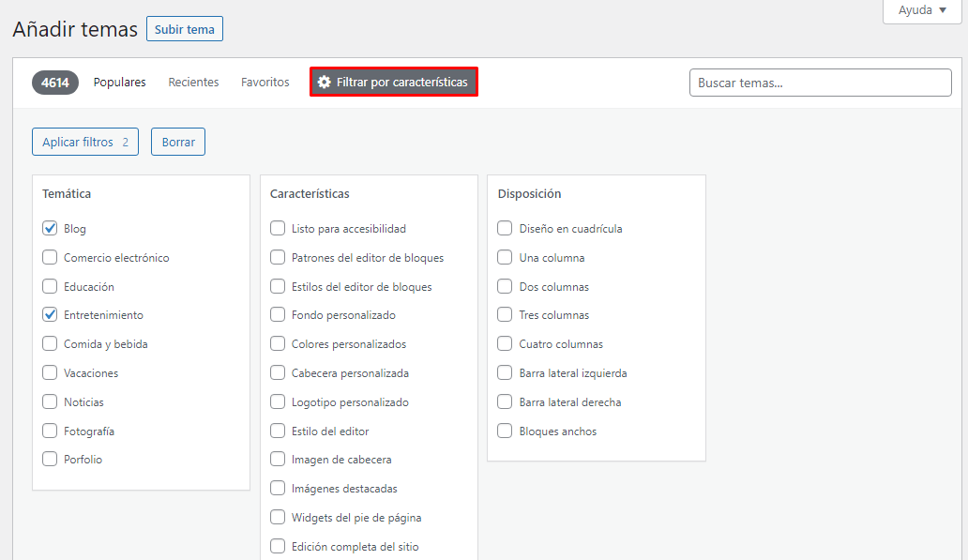The width and height of the screenshot is (968, 560).
Task: Enable the Fotografía checkbox
Action: tap(49, 431)
